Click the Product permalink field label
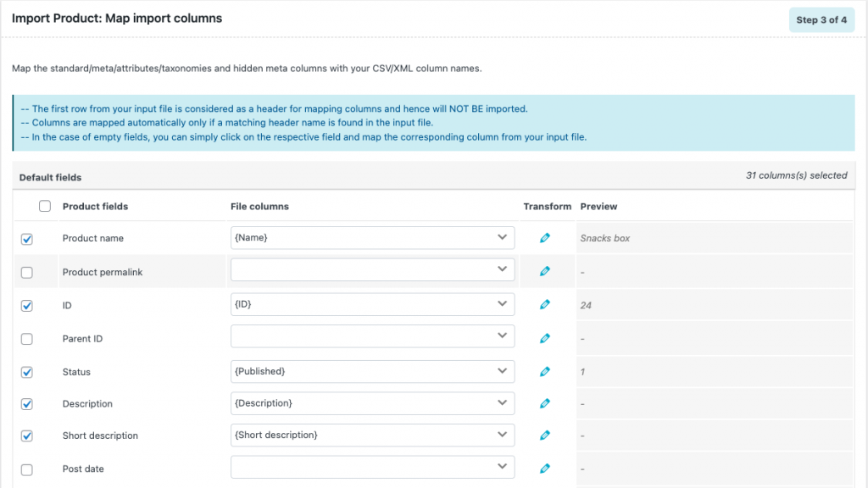The image size is (868, 488). point(103,272)
